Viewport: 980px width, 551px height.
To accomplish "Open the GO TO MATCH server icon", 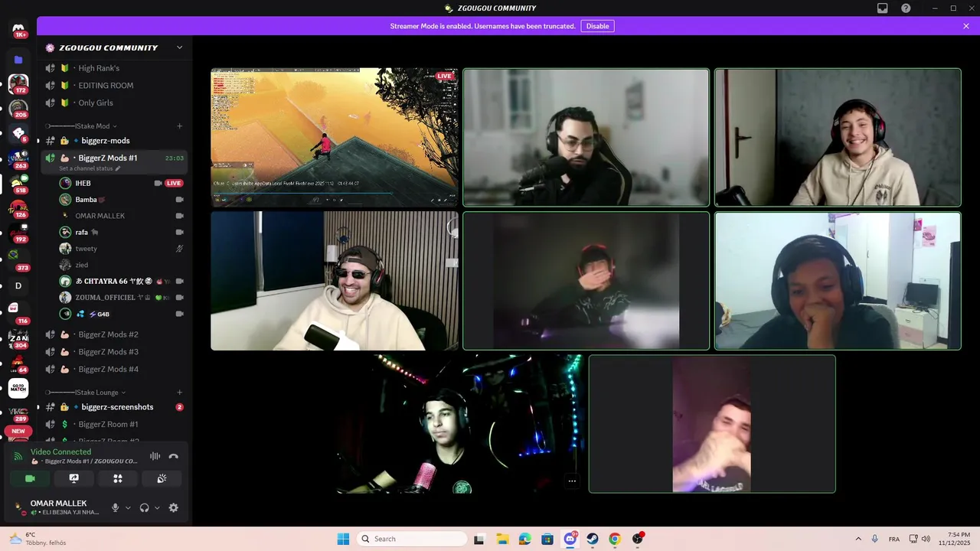I will point(18,388).
